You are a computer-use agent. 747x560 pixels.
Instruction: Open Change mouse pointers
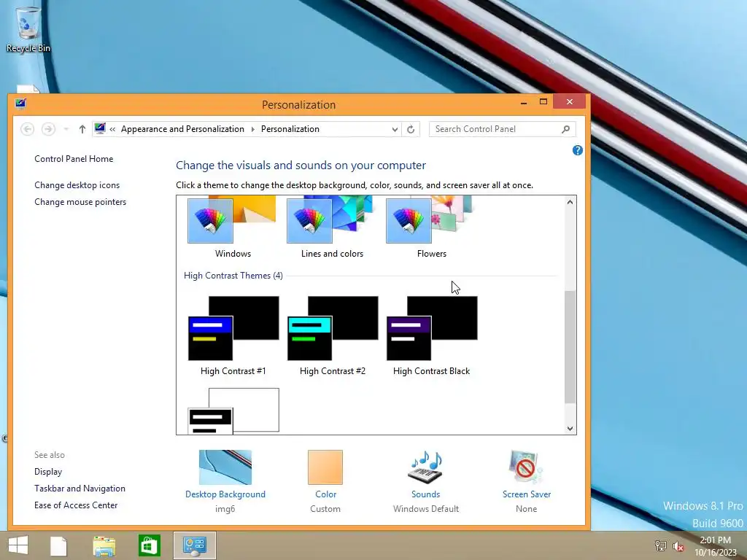point(80,202)
